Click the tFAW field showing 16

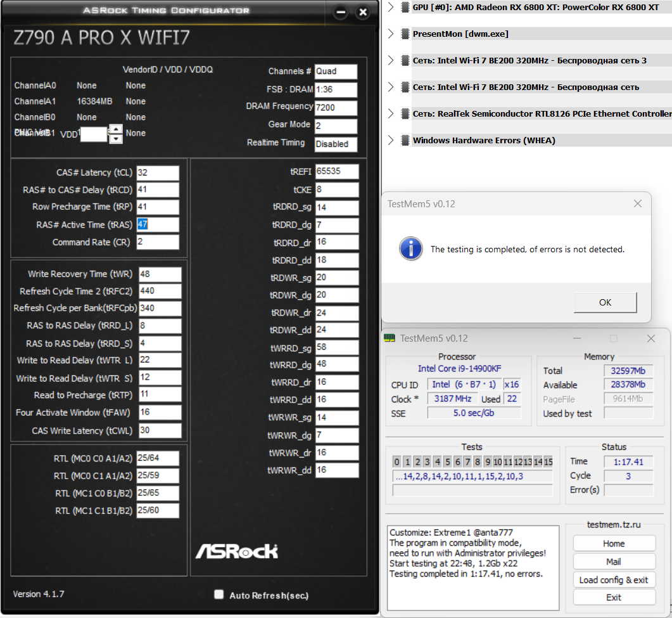tap(160, 412)
